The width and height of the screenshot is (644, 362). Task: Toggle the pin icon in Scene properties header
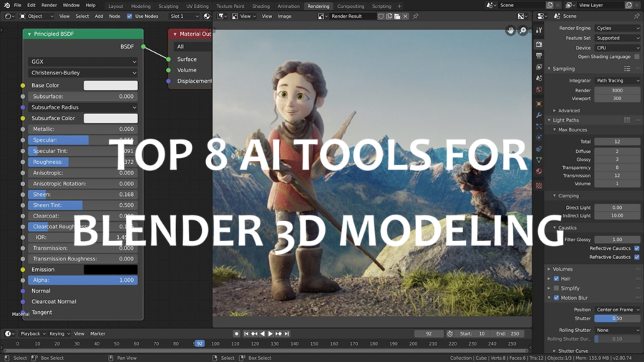[x=636, y=16]
